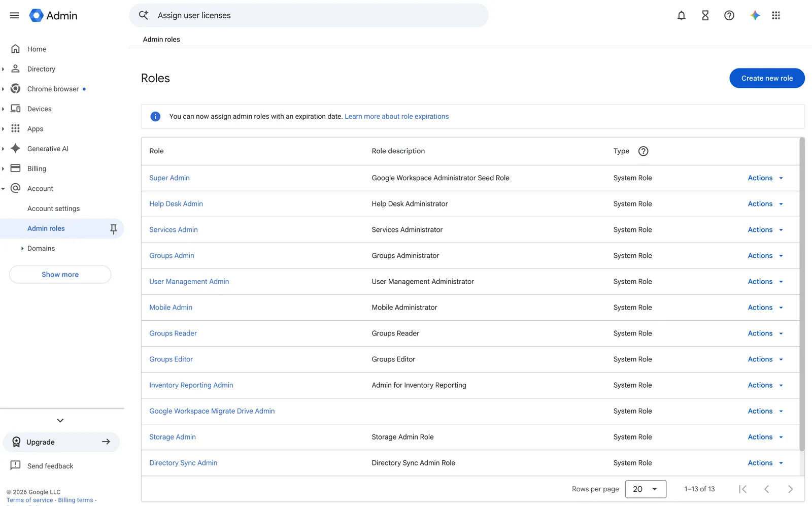Viewport: 812px width, 506px height.
Task: Click the roles table vertical scrollbar
Action: click(x=802, y=294)
